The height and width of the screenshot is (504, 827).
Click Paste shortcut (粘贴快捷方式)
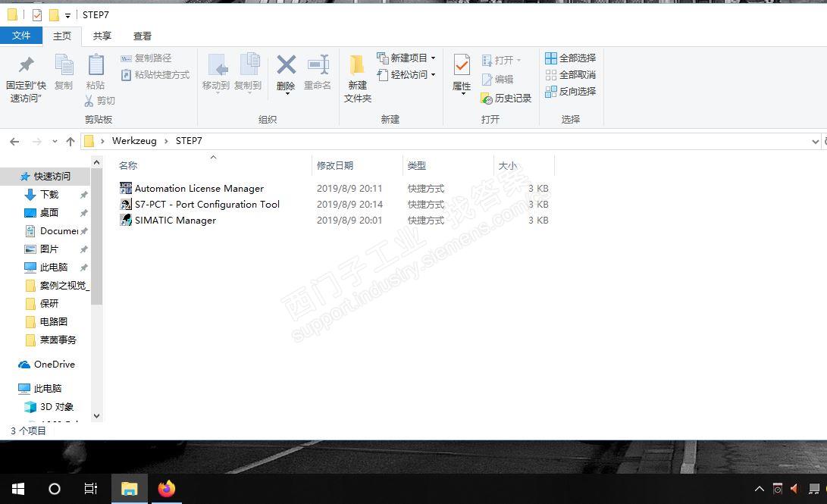(155, 75)
